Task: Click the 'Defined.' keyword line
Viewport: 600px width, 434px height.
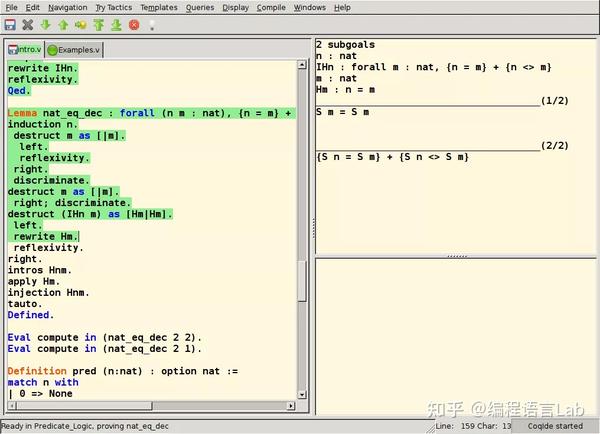Action: (x=31, y=315)
